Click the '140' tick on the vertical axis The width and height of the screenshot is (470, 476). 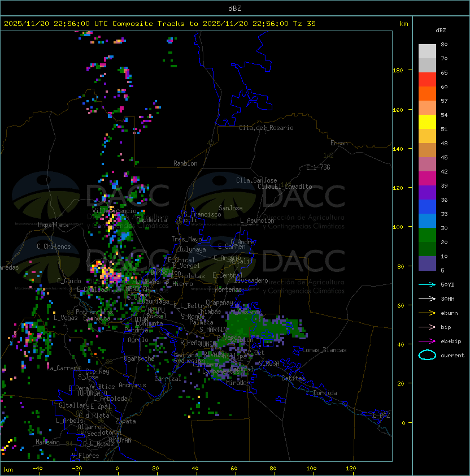point(398,149)
